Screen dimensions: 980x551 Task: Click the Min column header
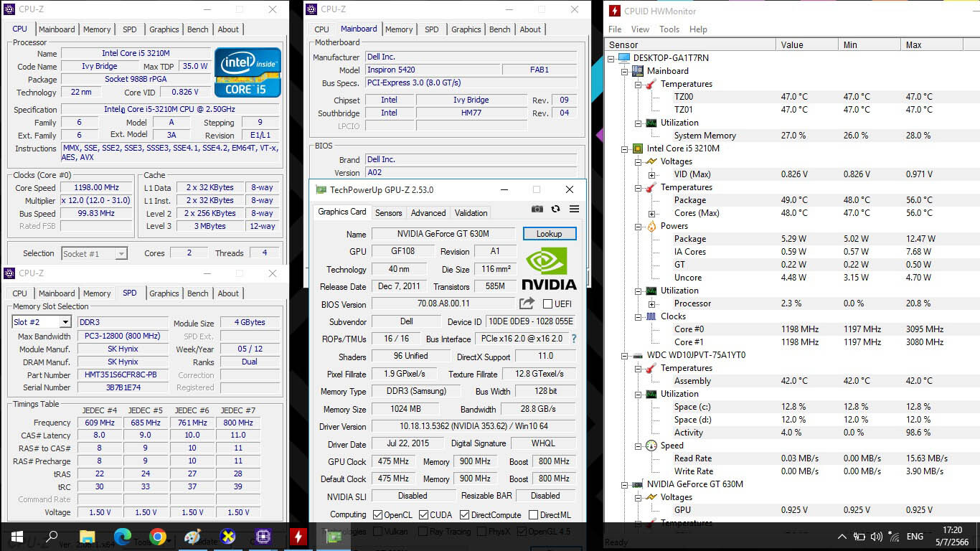pos(869,44)
